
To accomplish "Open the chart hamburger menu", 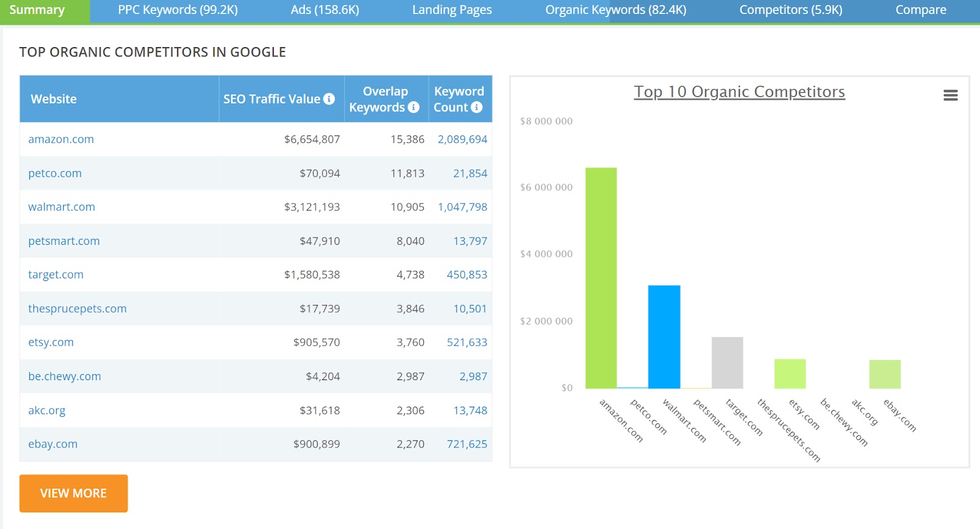I will click(x=950, y=95).
